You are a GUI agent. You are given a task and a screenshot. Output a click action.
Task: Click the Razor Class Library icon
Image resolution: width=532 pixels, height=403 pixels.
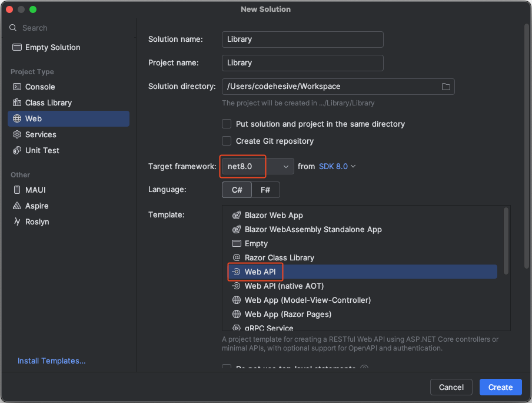pyautogui.click(x=237, y=257)
